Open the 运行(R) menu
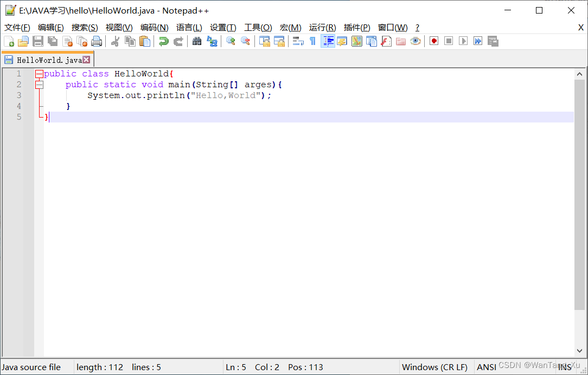 click(x=322, y=28)
